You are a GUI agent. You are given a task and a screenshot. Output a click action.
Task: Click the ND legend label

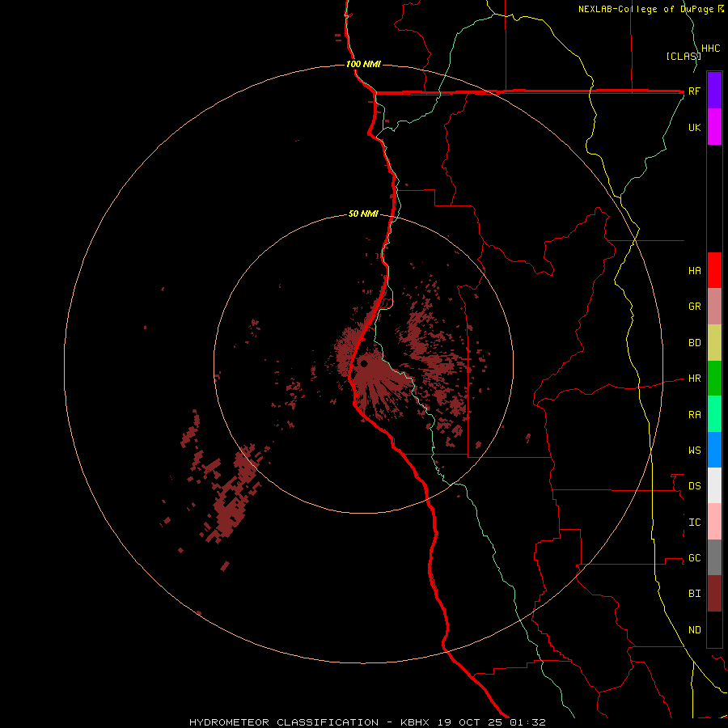point(694,630)
